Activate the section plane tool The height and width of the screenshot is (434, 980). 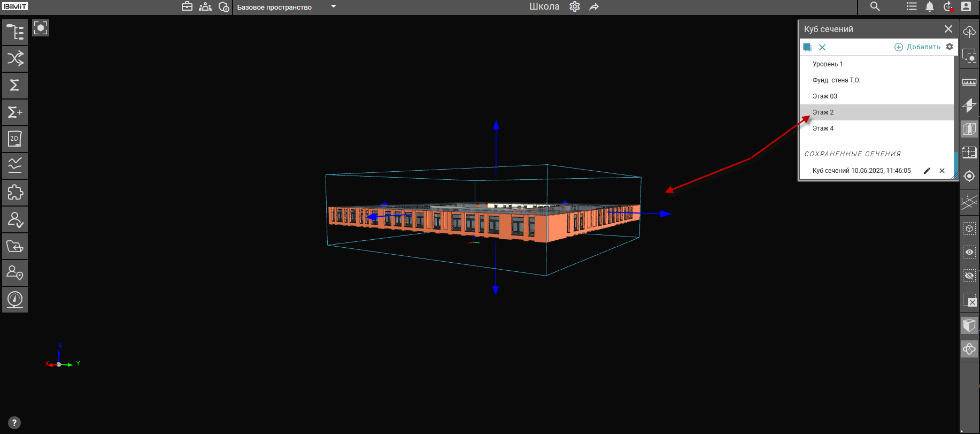(969, 105)
